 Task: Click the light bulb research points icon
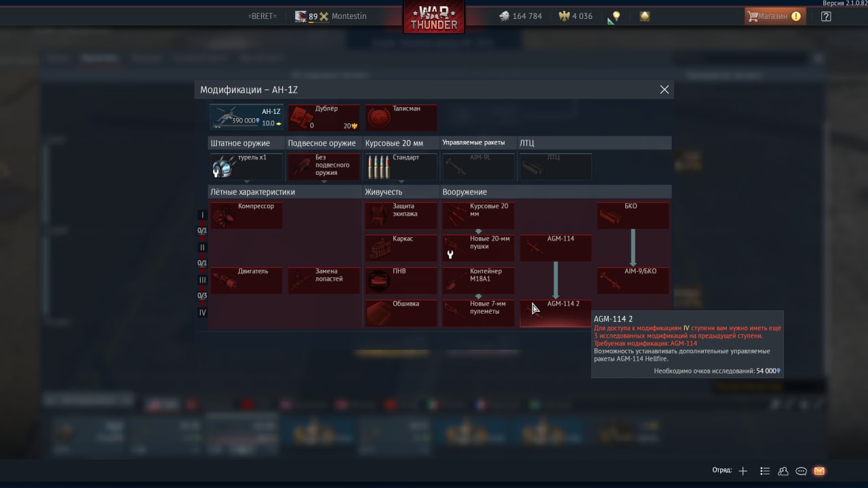(616, 16)
